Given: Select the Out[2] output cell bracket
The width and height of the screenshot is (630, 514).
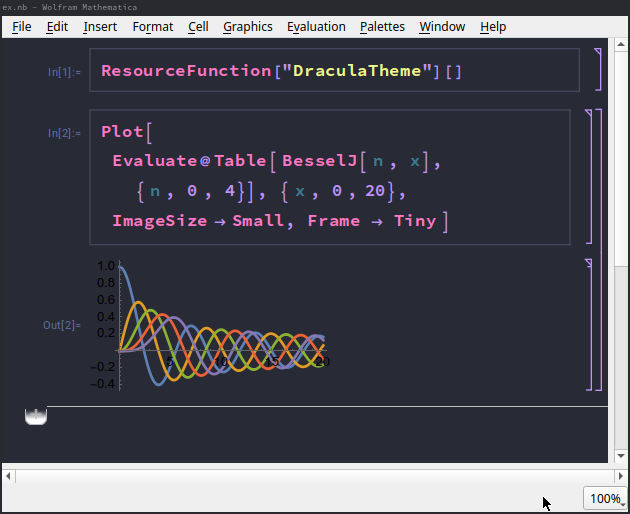Looking at the screenshot, I should click(x=589, y=325).
